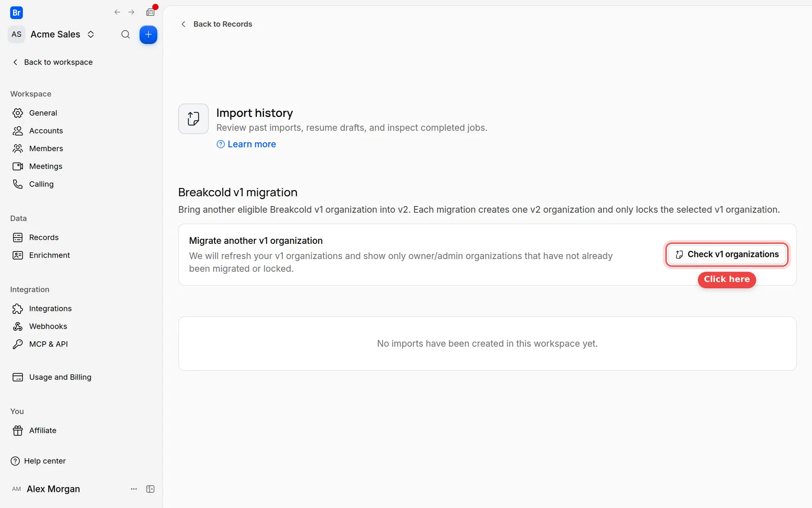Open the three-dot menu beside Alex Morgan
This screenshot has height=508, width=812.
(134, 489)
